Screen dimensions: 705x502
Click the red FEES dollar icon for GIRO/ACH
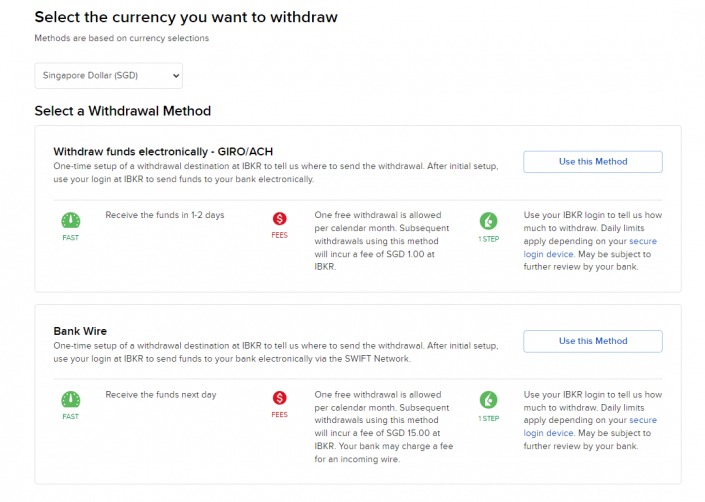click(279, 220)
